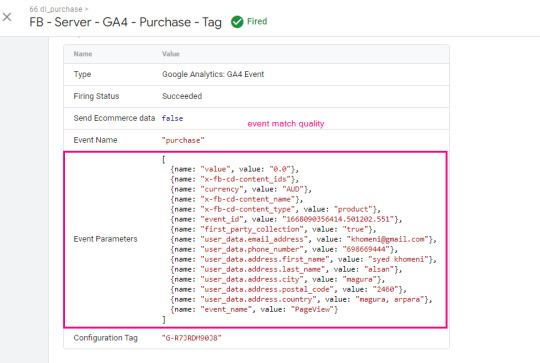This screenshot has width=540, height=363.
Task: Click the 'Send Ecommerce data' label
Action: click(x=114, y=118)
